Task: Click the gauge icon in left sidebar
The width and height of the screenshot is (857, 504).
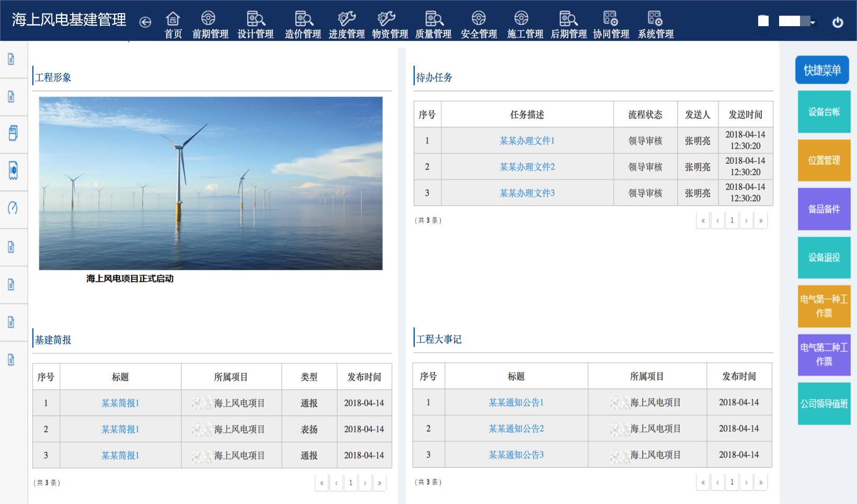Action: (x=13, y=208)
